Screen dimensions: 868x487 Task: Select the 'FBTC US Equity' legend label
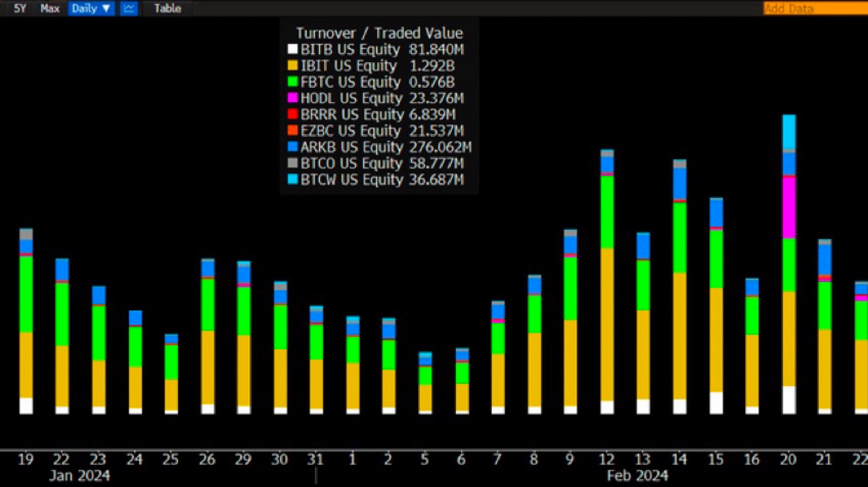click(350, 82)
